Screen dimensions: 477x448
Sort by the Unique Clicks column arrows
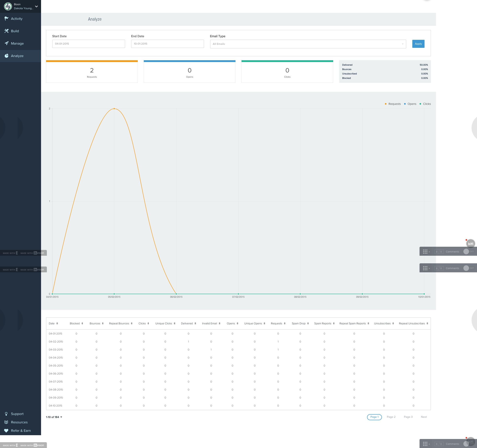[x=174, y=323]
